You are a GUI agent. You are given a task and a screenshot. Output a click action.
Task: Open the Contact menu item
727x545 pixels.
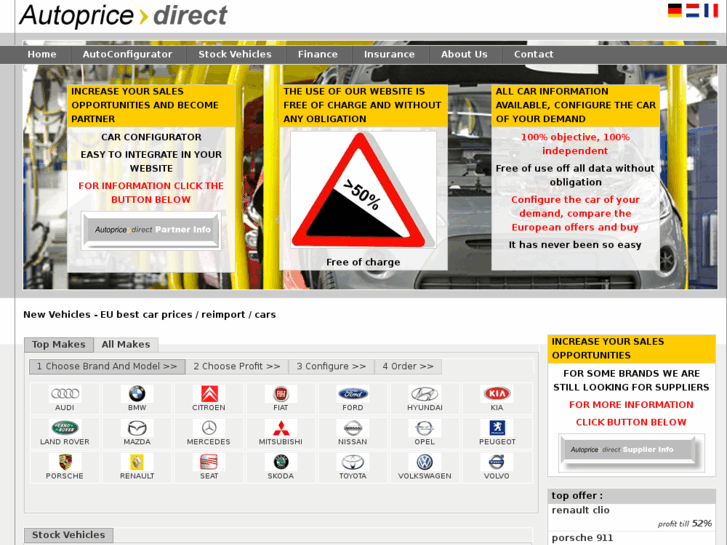[x=534, y=54]
